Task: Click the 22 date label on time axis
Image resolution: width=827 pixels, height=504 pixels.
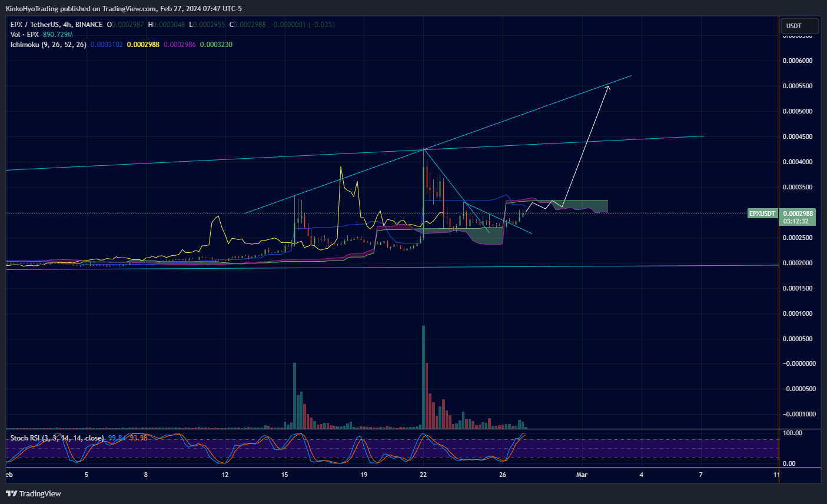Action: [x=423, y=475]
